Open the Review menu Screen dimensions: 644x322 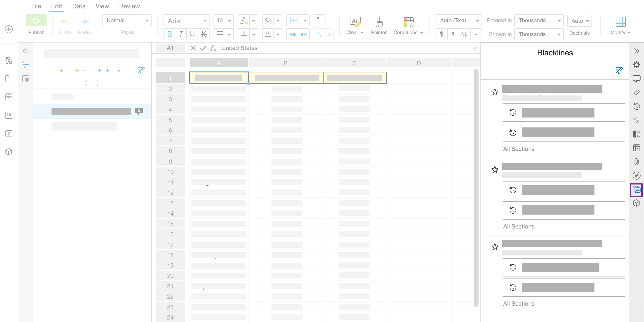coord(129,6)
